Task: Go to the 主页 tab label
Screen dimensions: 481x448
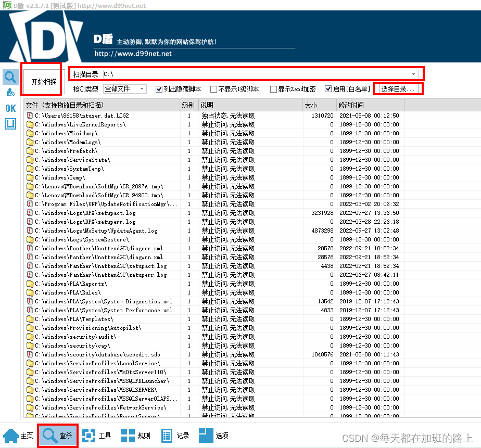Action: [27, 436]
